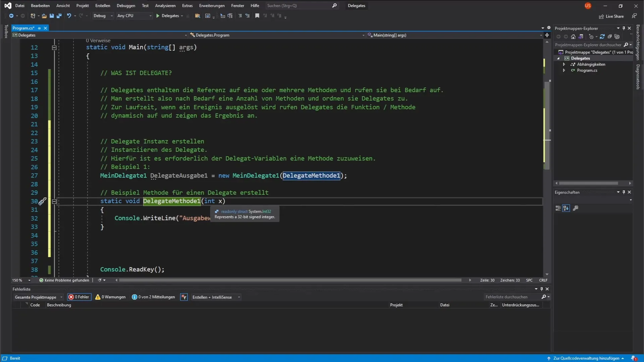This screenshot has height=362, width=644.
Task: Select the Program.cs editor tab
Action: 23,28
